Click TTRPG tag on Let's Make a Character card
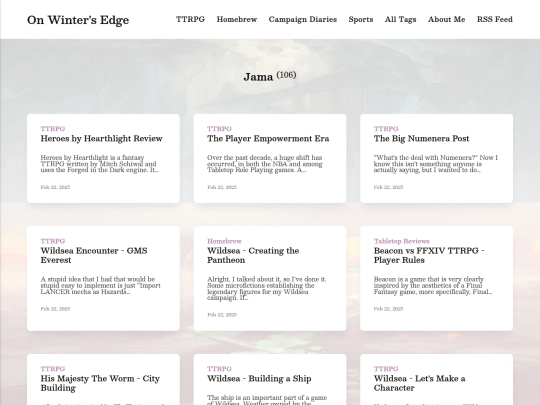 tap(386, 369)
